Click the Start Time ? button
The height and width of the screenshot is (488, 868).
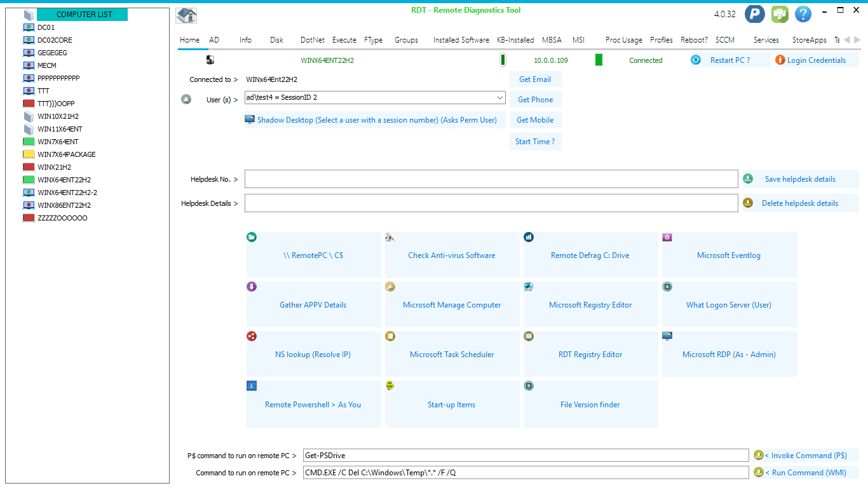pos(536,141)
